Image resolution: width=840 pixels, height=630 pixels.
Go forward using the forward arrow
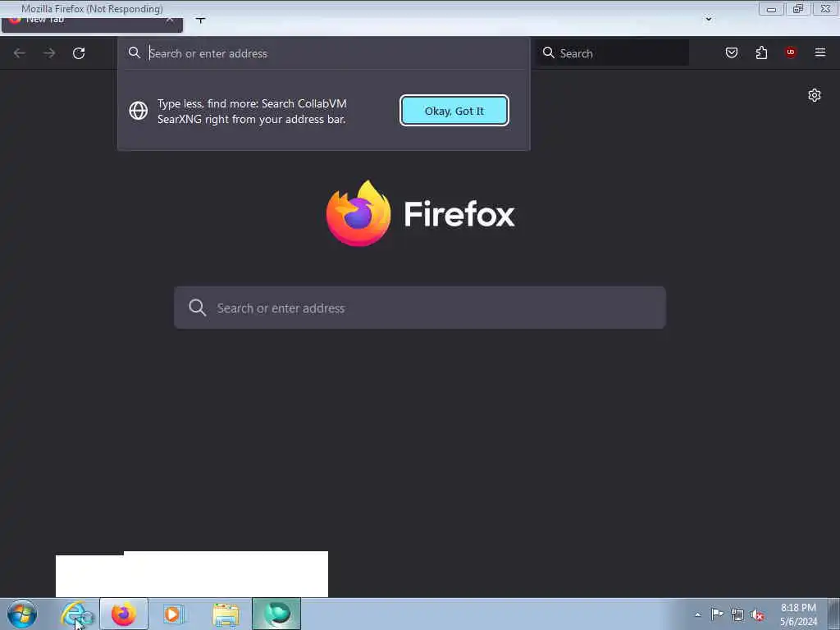(49, 53)
